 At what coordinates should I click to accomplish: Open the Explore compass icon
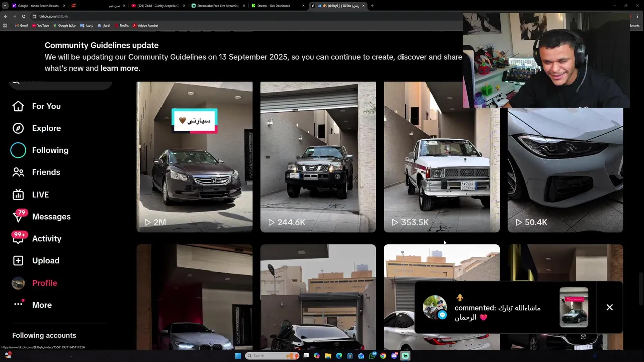[x=18, y=128]
